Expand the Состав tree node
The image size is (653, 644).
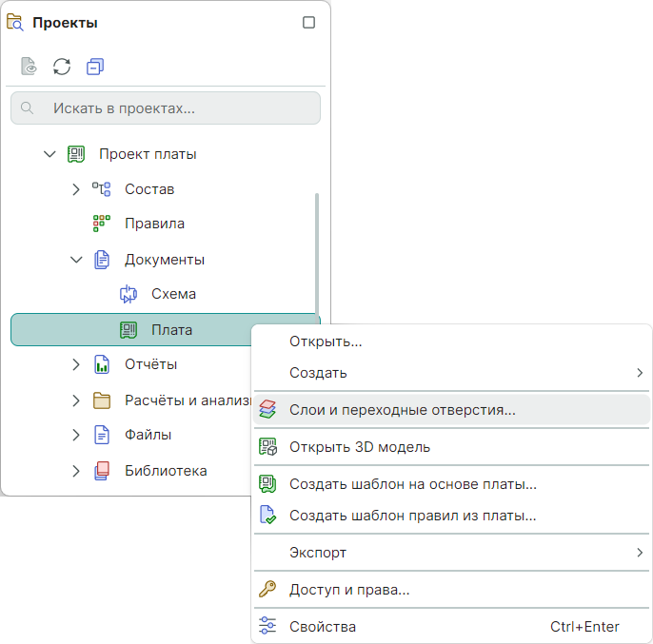point(76,189)
